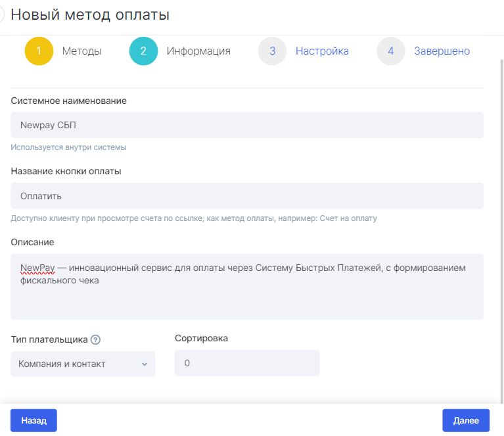The width and height of the screenshot is (504, 436).
Task: Focus the Название кнопки оплаты field
Action: pyautogui.click(x=247, y=195)
